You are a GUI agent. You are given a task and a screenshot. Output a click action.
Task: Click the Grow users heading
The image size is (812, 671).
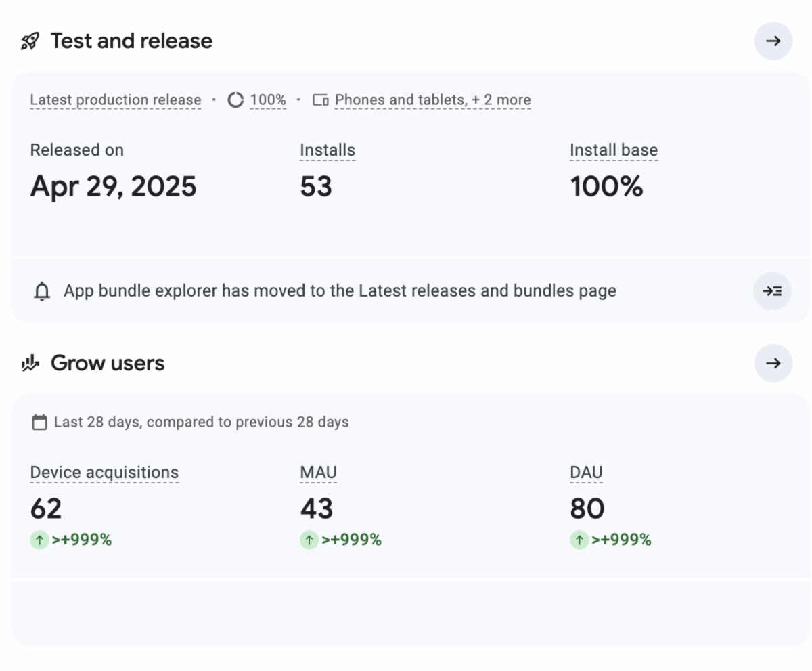tap(108, 364)
